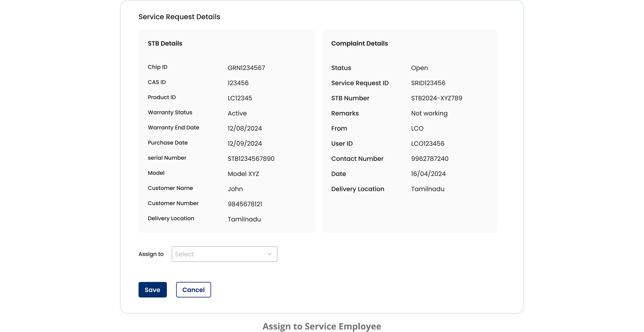Click the Service Request ID label
Screen dimensions: 644x332
360,83
